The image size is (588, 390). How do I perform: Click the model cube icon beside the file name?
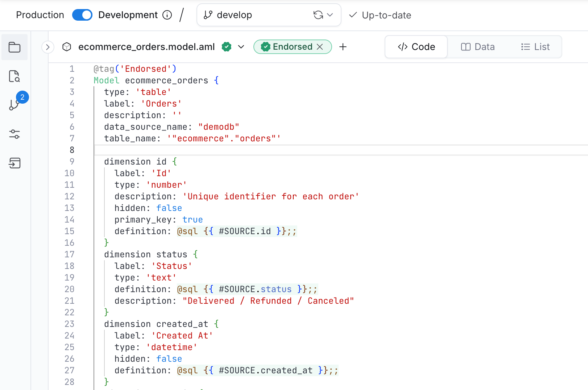67,47
